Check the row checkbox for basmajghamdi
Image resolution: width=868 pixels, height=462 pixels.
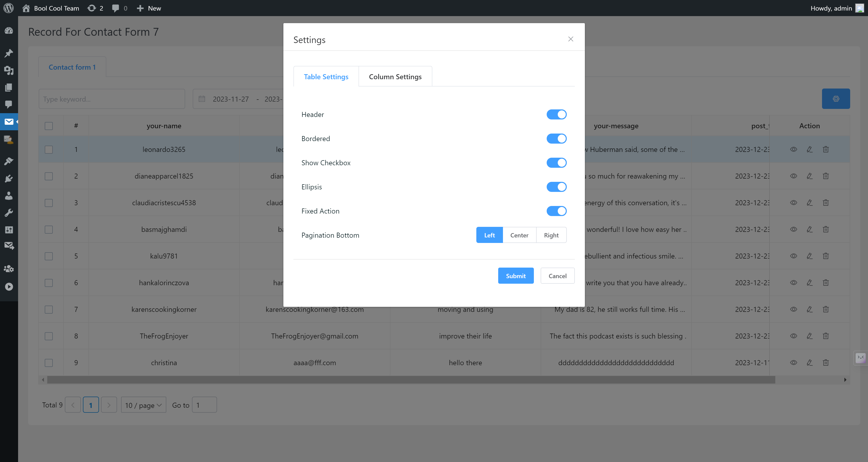pos(49,229)
